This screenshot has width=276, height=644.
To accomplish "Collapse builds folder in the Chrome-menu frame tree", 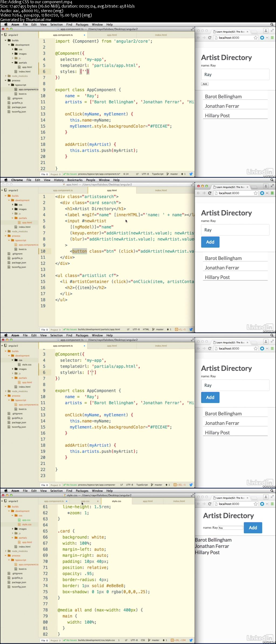I will click(x=5, y=196).
